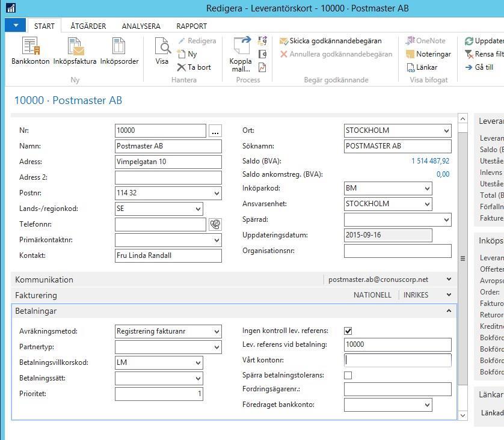Image resolution: width=504 pixels, height=440 pixels.
Task: Open the Inköparkod dropdown
Action: 427,189
